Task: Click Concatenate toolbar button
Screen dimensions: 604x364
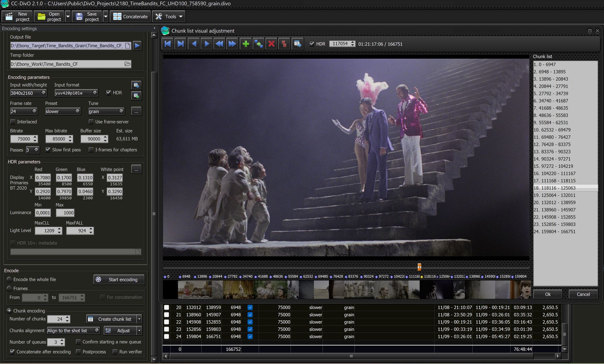Action: pos(130,17)
